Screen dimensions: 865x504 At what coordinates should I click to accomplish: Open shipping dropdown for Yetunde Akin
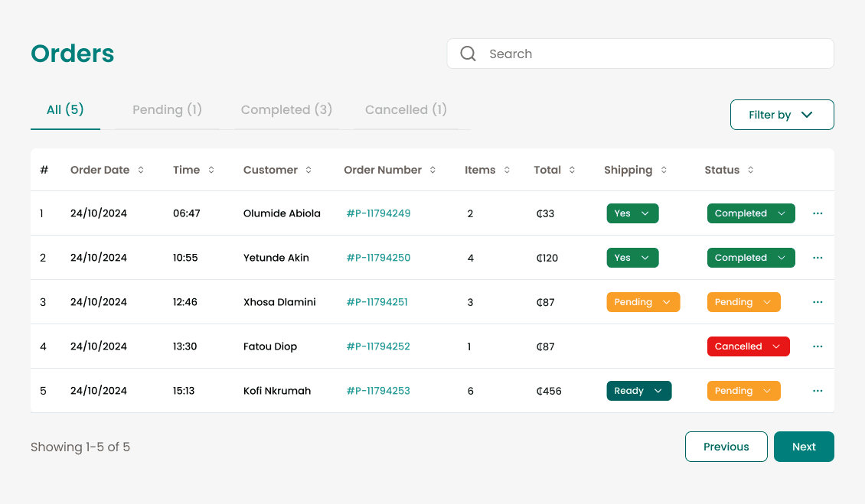pos(633,258)
